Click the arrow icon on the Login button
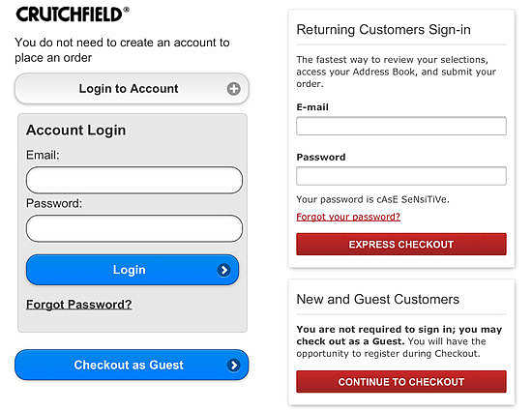 point(223,270)
